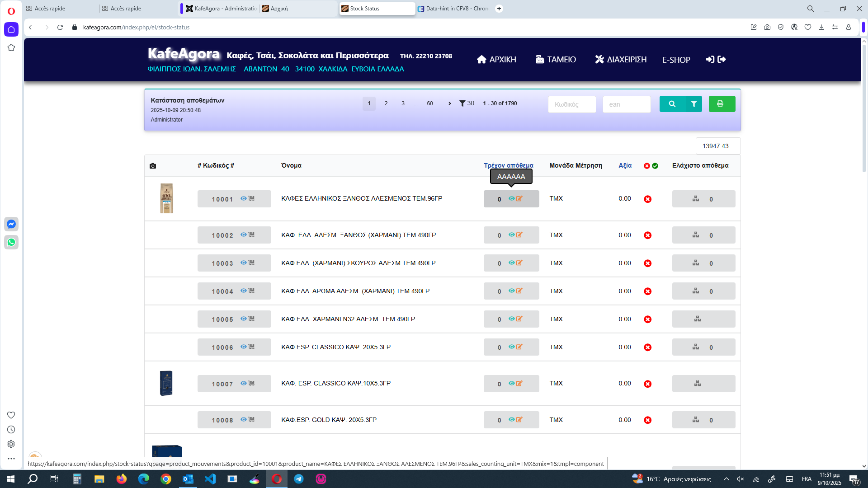Click the camera icon in the table header

[153, 166]
